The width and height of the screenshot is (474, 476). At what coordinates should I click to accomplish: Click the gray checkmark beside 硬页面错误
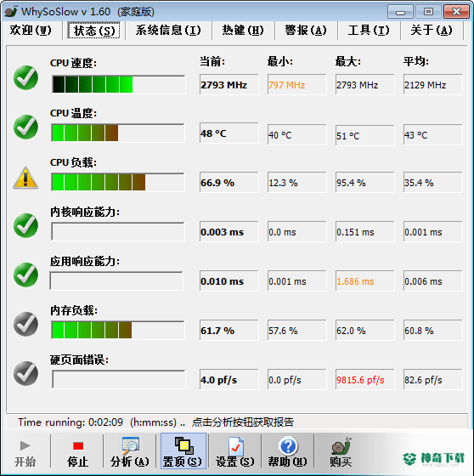click(x=25, y=373)
